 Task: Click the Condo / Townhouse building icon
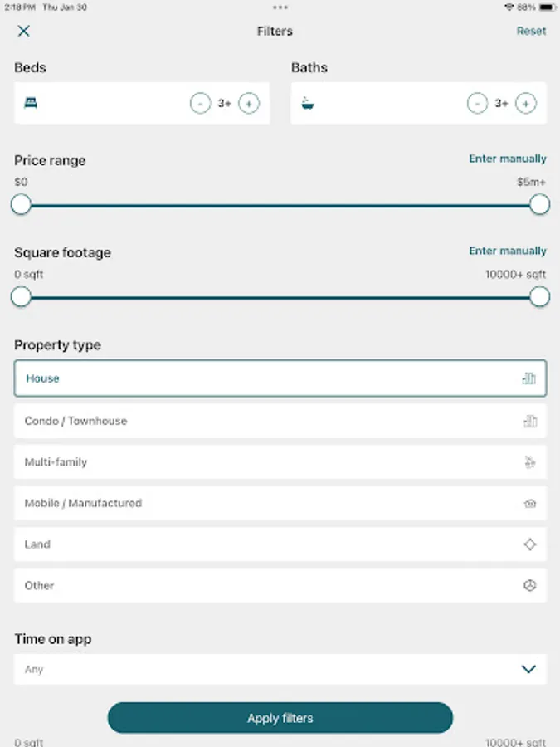click(531, 421)
